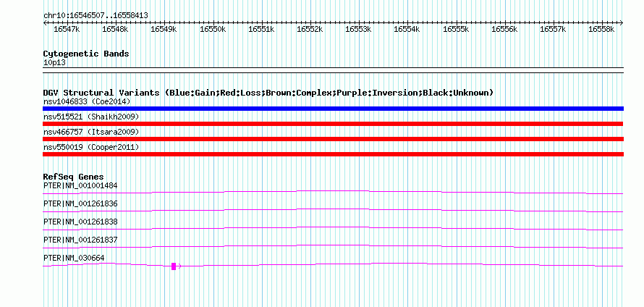Viewport: 644px width, 307px height.
Task: Click ruler tick label 16553k
Action: [359, 29]
